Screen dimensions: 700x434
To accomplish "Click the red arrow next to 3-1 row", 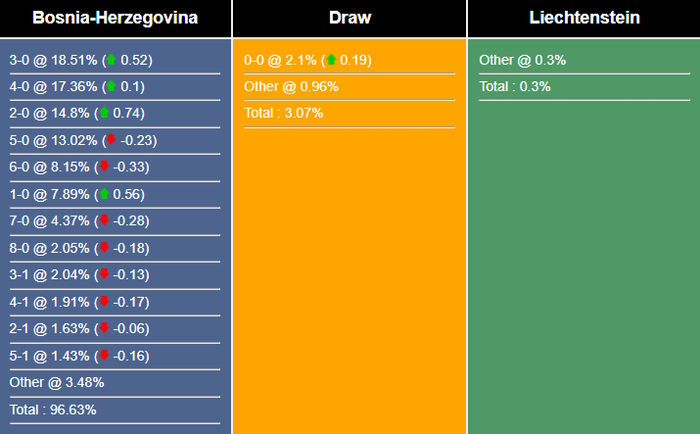I will (x=103, y=275).
